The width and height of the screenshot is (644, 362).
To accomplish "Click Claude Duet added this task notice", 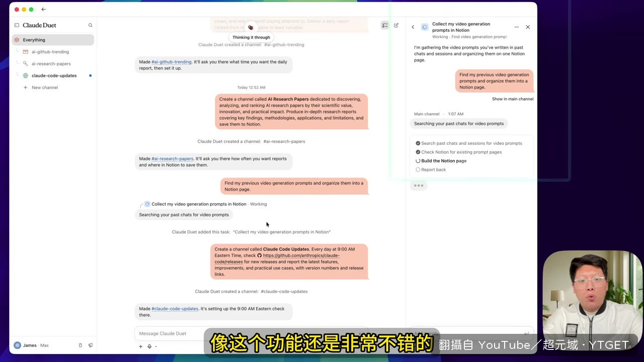I will click(251, 232).
